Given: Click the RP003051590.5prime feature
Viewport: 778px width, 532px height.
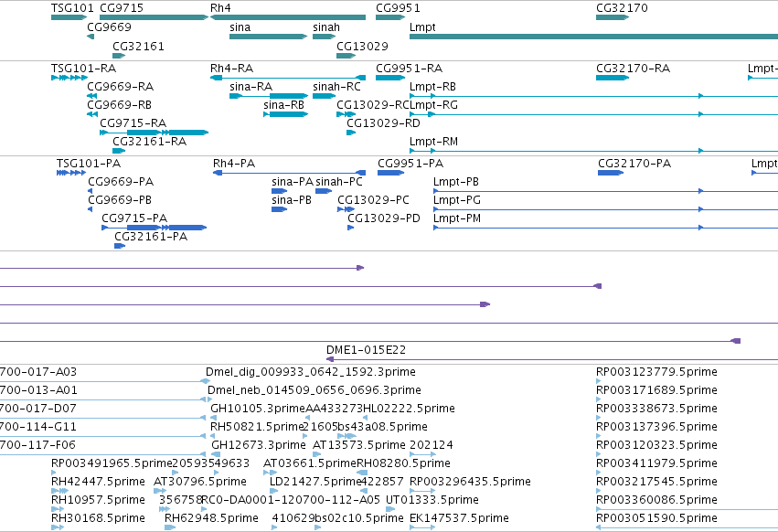Looking at the screenshot, I should (x=687, y=527).
